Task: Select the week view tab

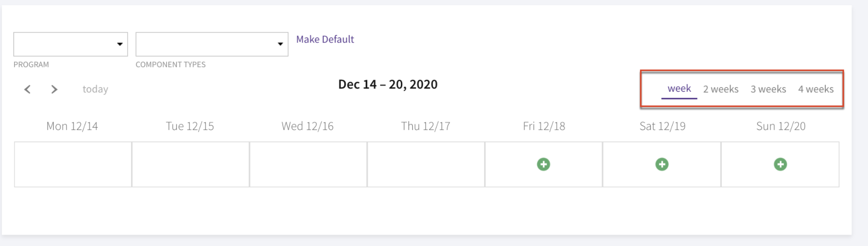Action: [679, 88]
